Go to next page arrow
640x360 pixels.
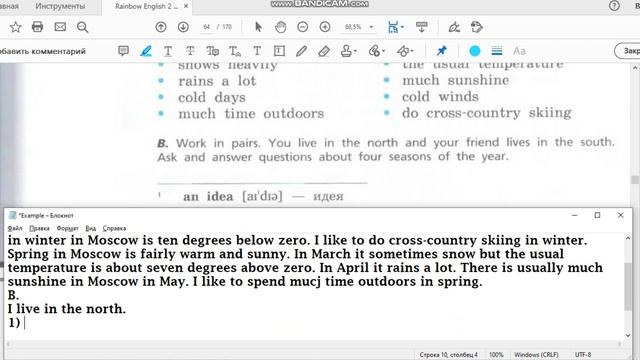pyautogui.click(x=183, y=27)
